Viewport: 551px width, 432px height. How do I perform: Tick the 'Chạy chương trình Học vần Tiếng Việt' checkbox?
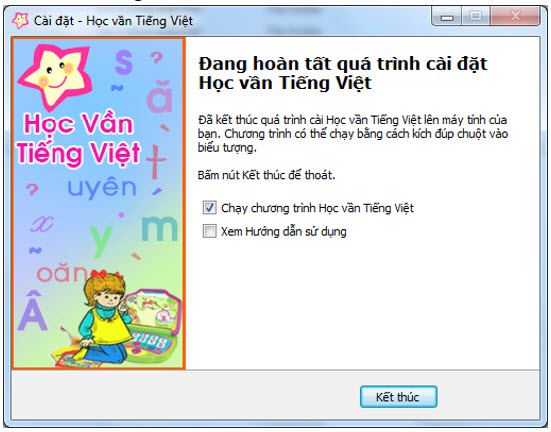(x=209, y=208)
